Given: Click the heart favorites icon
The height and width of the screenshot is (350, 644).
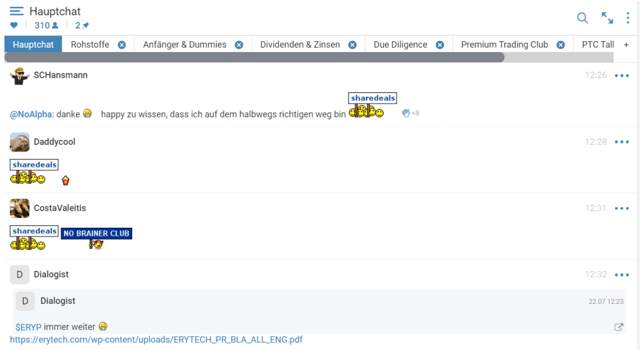Looking at the screenshot, I should point(13,25).
